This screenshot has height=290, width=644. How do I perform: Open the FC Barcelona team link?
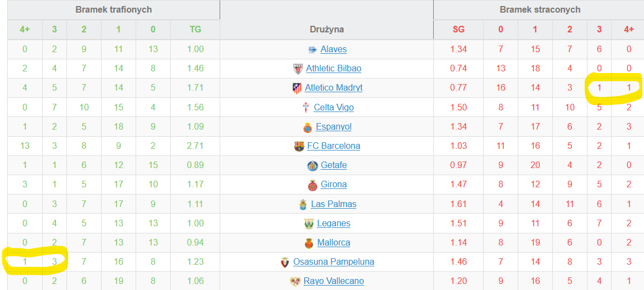[x=334, y=146]
